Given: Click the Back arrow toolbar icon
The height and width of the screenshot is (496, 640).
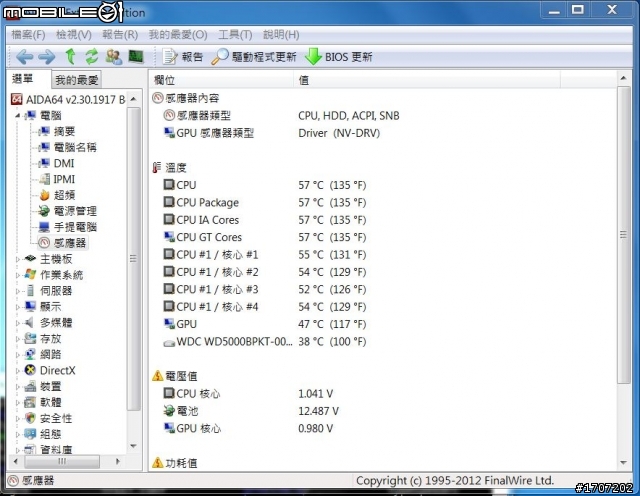Looking at the screenshot, I should [24, 57].
